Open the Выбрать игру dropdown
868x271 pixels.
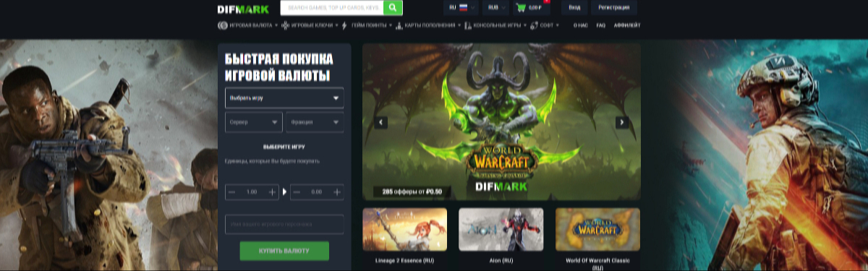(x=284, y=98)
